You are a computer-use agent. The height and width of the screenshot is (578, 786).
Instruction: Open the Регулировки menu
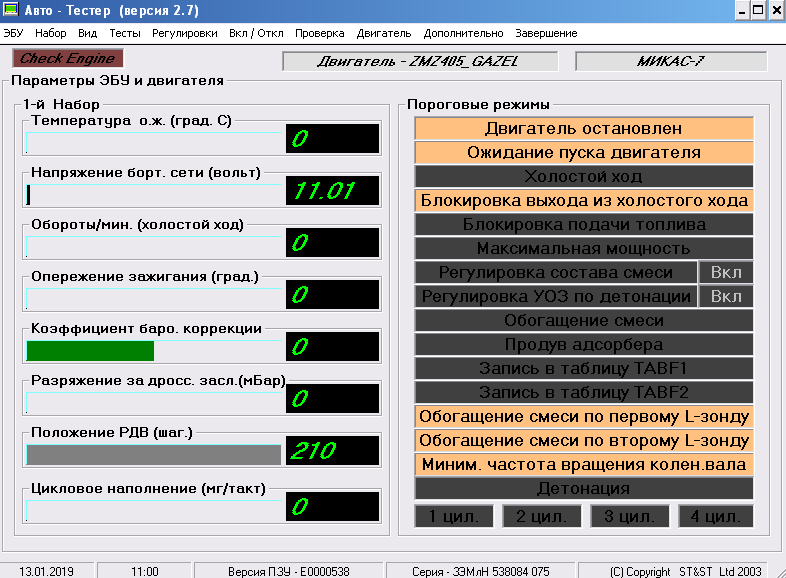coord(185,33)
